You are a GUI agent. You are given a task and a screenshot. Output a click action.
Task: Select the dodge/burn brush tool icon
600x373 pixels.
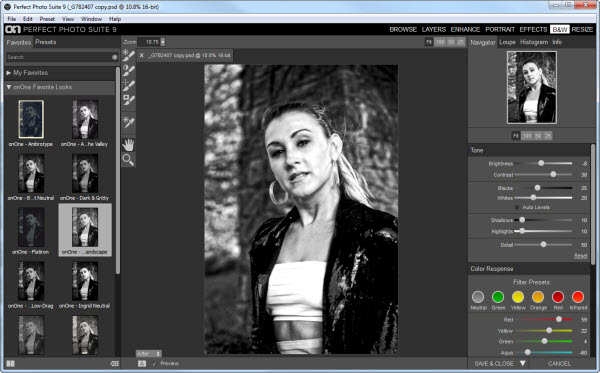(x=129, y=70)
